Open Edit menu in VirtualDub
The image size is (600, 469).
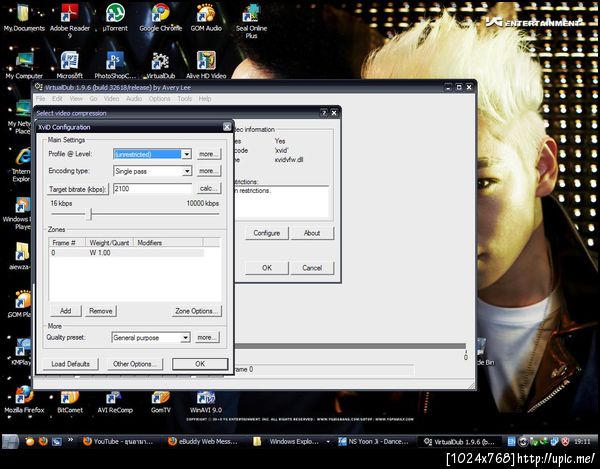pyautogui.click(x=57, y=99)
